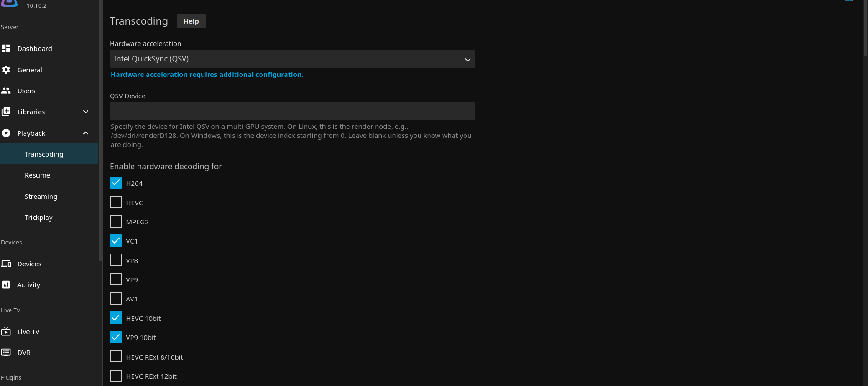Uncheck the H264 hardware decoding checkbox

[116, 183]
